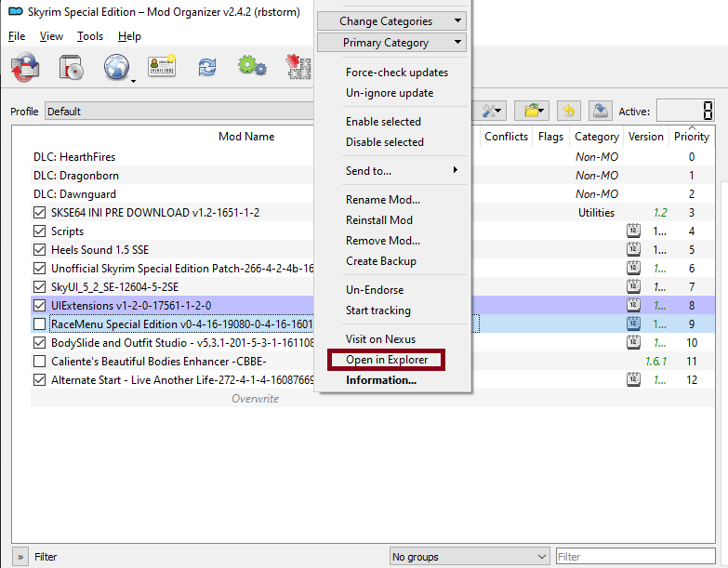Viewport: 728px width, 568px height.
Task: Sort by Category column header
Action: tap(597, 137)
